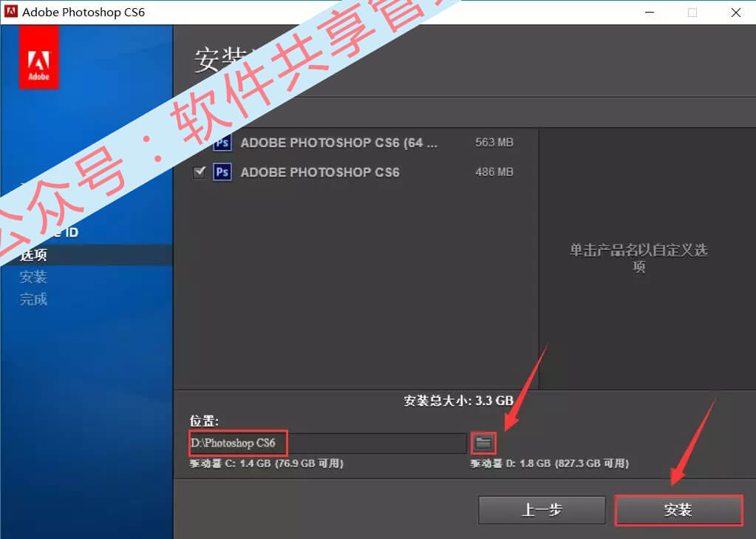This screenshot has height=539, width=756.
Task: Click the folder browse icon beside location
Action: coord(483,442)
